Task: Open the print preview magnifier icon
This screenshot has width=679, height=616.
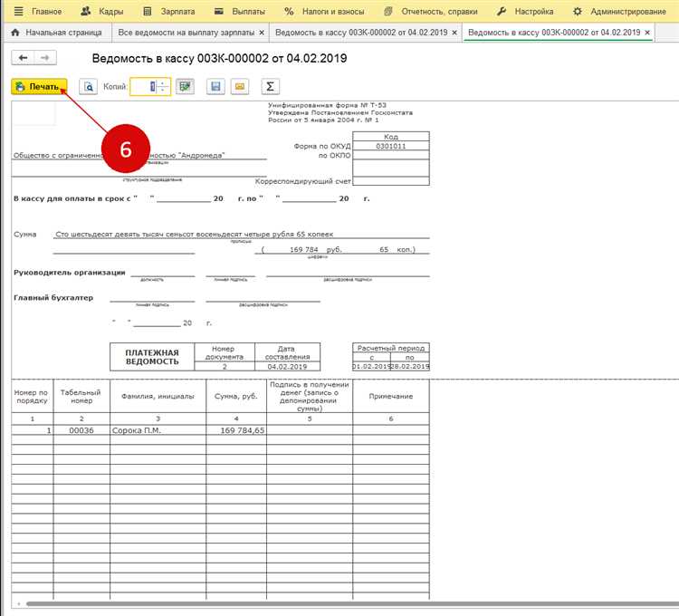Action: pyautogui.click(x=88, y=87)
